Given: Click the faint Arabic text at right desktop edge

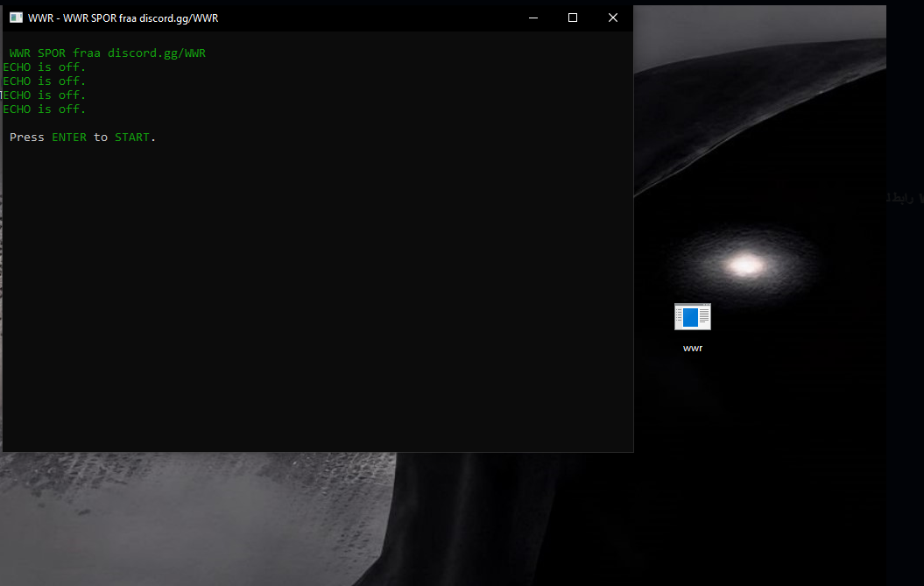Looking at the screenshot, I should pyautogui.click(x=903, y=199).
